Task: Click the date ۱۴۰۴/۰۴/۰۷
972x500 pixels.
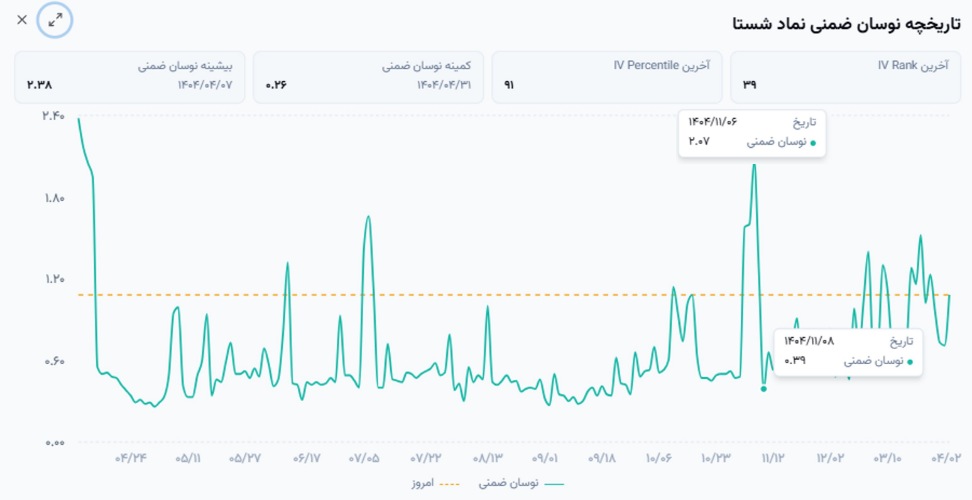Action: (x=205, y=85)
